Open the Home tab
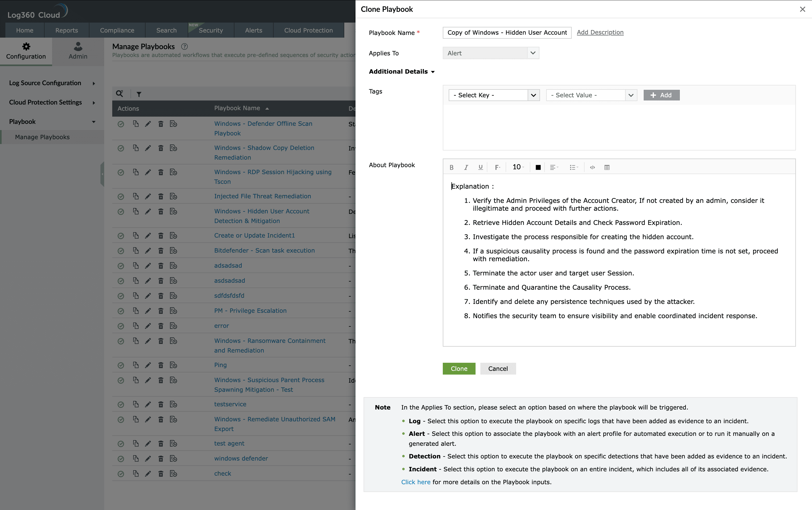 tap(25, 30)
